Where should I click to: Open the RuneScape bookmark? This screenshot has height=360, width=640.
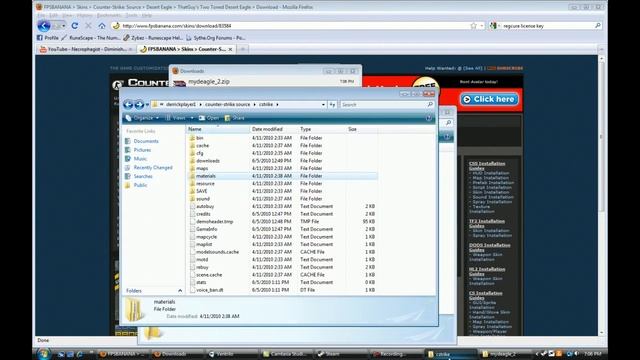[x=91, y=38]
